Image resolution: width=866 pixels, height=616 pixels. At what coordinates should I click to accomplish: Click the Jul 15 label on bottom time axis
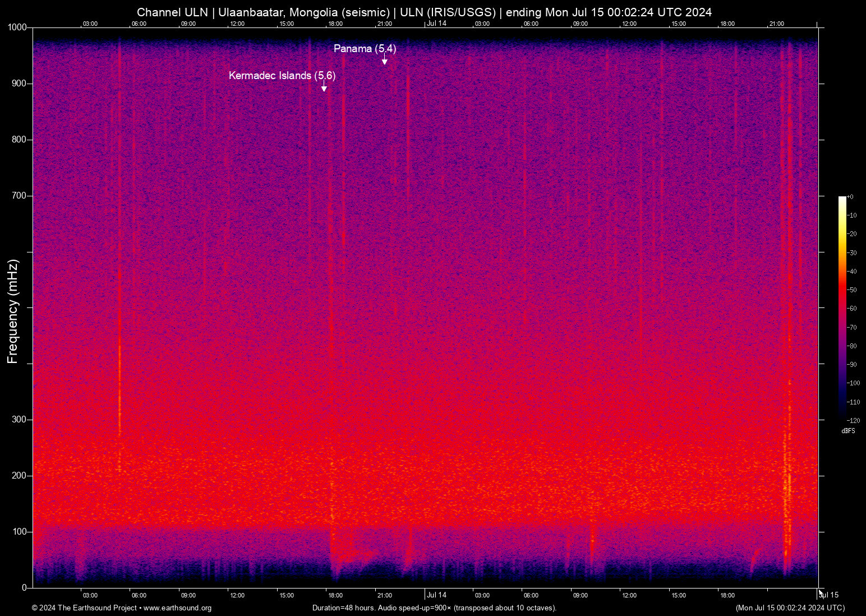pos(829,595)
